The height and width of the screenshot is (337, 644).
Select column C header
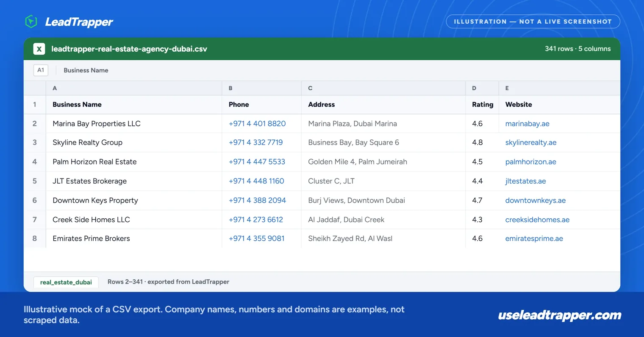(x=383, y=88)
